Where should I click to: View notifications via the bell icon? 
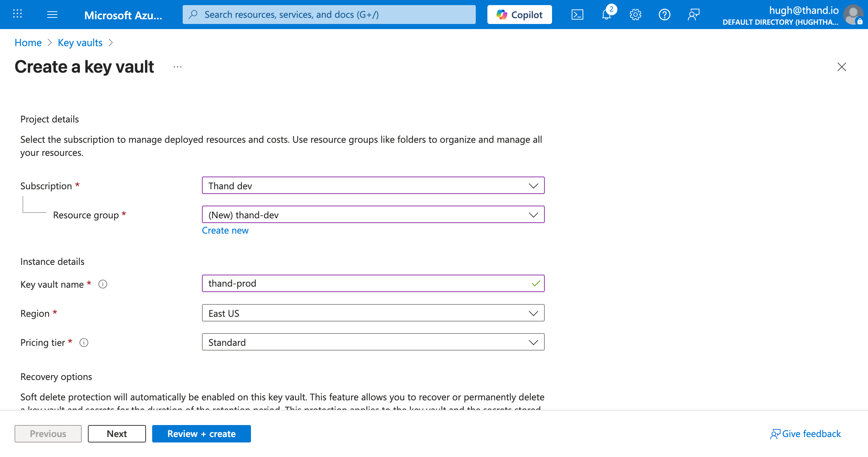coord(606,15)
